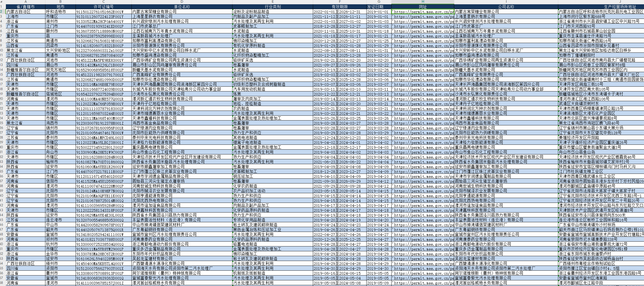Viewport: 644px width, 286px height.
Task: Select validity period 2022-01-01至2026-12-31
Action: click(x=340, y=12)
